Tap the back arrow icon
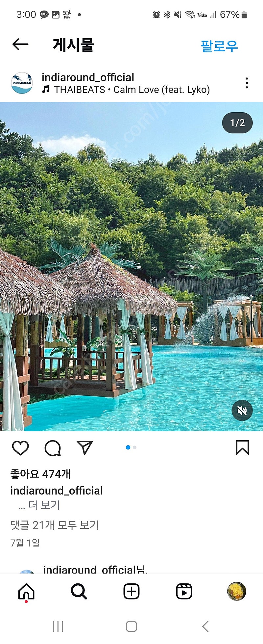Viewport: 263px width, 644px height. click(x=20, y=44)
